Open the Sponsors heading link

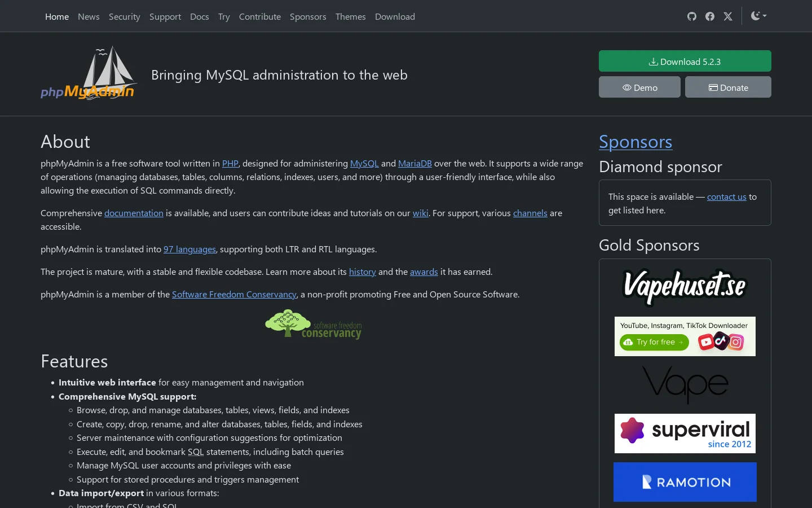coord(636,142)
